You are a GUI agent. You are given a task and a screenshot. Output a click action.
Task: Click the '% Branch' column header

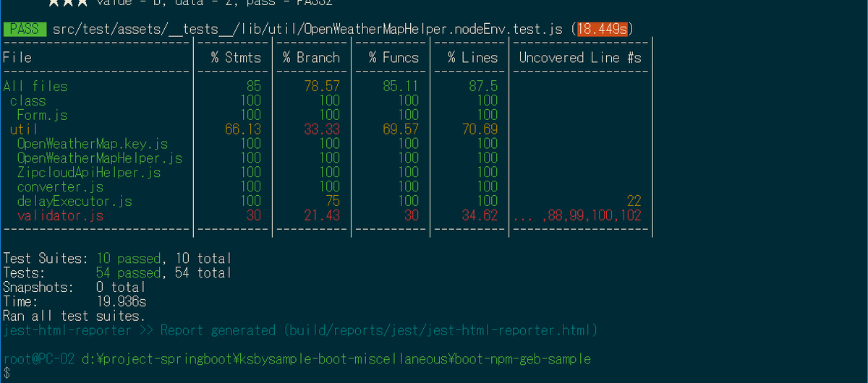click(311, 58)
